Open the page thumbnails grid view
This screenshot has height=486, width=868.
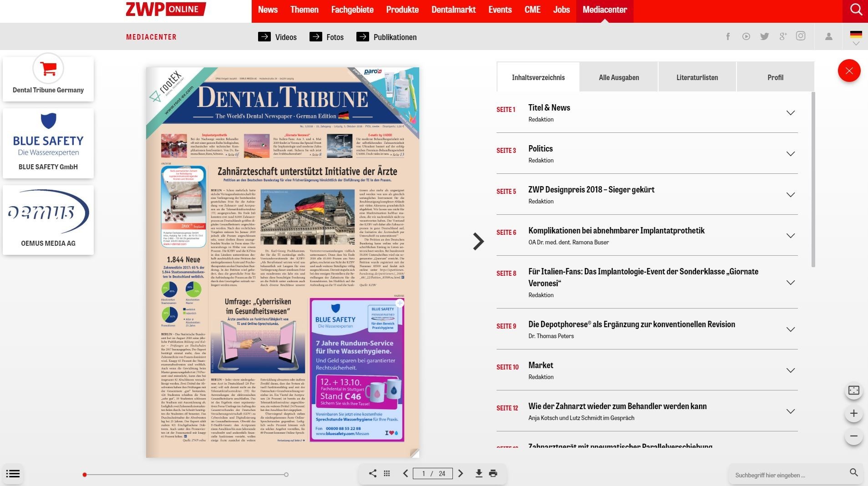[386, 473]
